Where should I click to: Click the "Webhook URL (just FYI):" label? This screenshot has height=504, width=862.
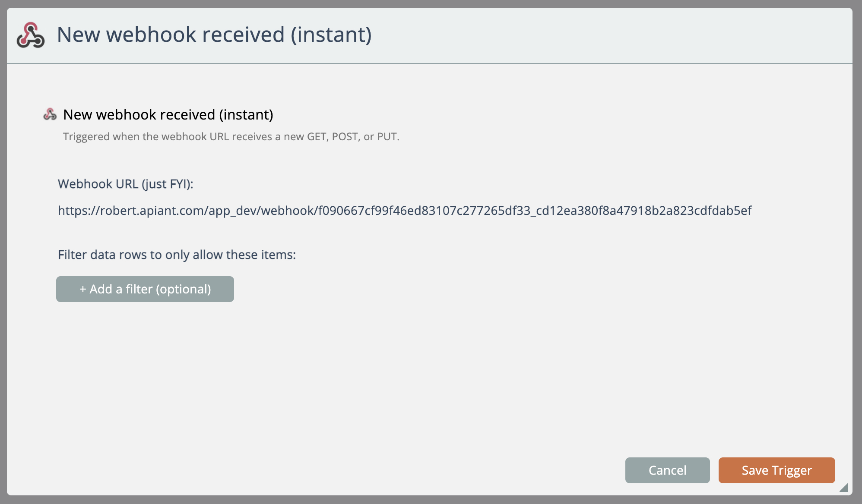(x=126, y=184)
